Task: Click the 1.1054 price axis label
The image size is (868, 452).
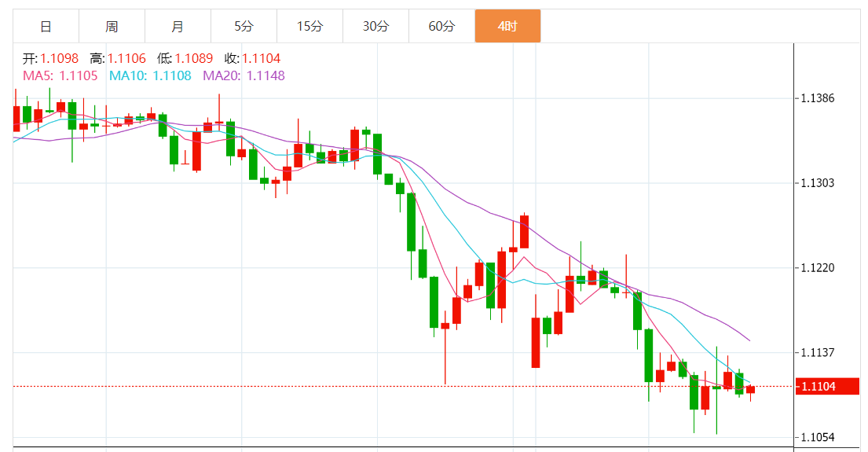Action: (817, 437)
